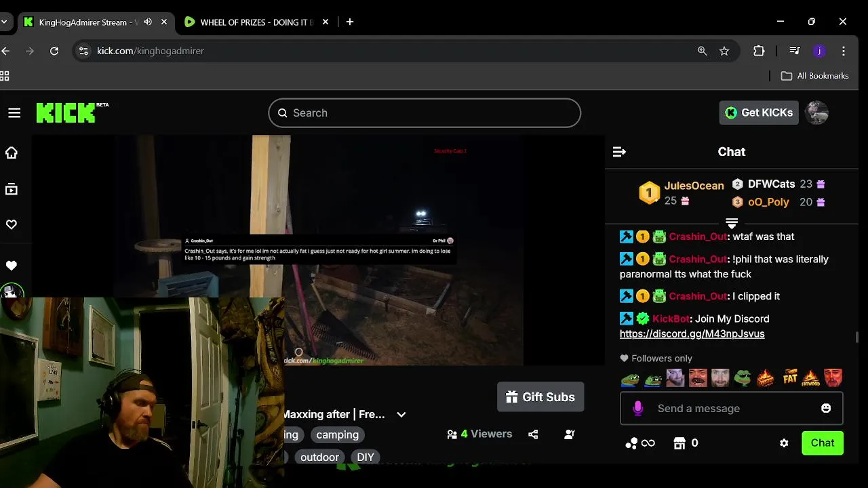Open browser zoom magnifier icon
Image resolution: width=868 pixels, height=488 pixels.
[703, 51]
